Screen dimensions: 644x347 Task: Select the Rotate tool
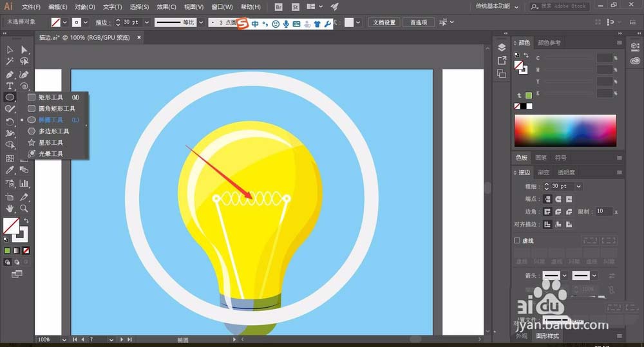(10, 122)
